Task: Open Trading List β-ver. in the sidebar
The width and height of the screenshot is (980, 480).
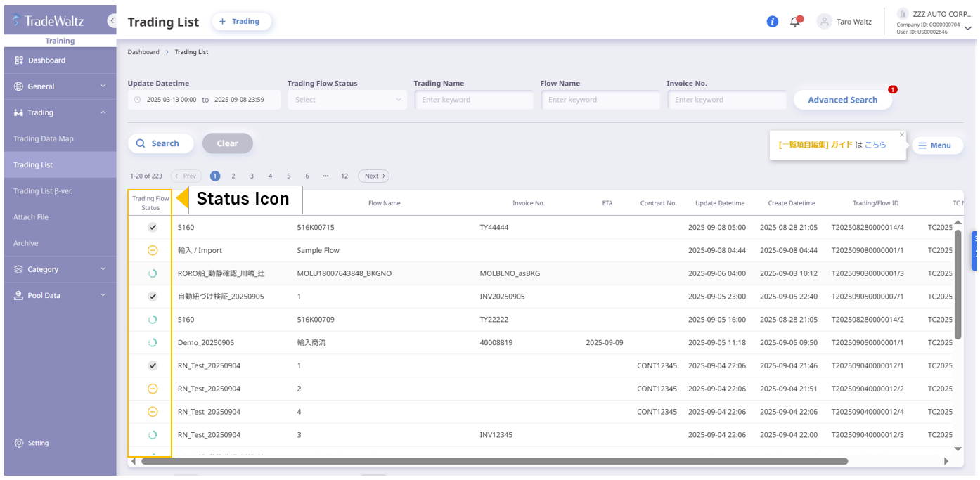Action: pyautogui.click(x=60, y=190)
